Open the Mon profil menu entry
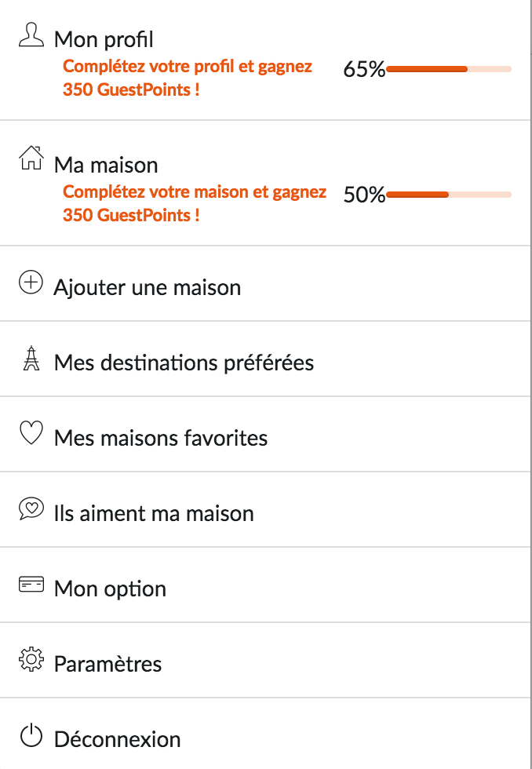The width and height of the screenshot is (532, 769). coord(103,39)
